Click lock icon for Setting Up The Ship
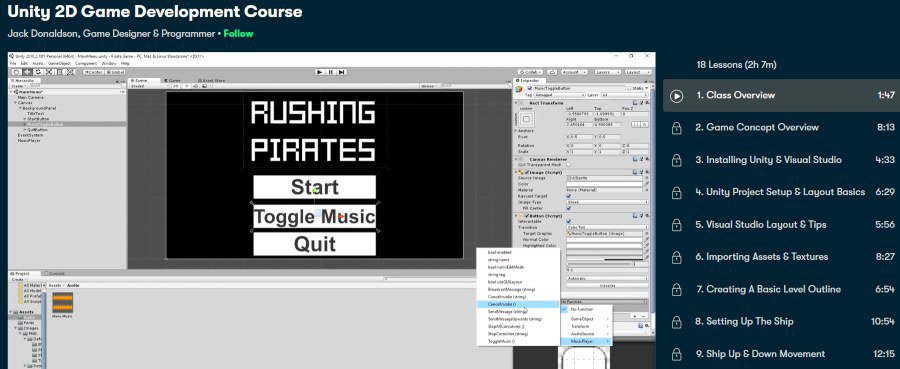The image size is (900, 369). tap(677, 322)
